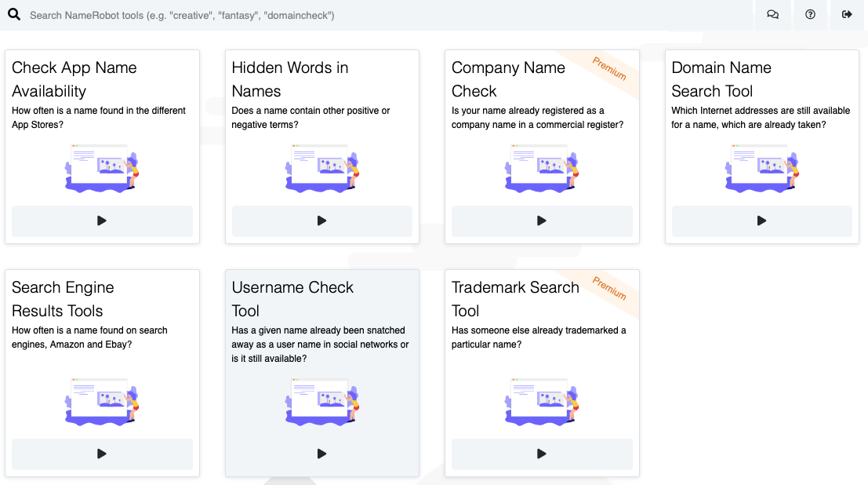The height and width of the screenshot is (485, 868).
Task: Launch the Trademark Search Tool play button
Action: coord(542,454)
